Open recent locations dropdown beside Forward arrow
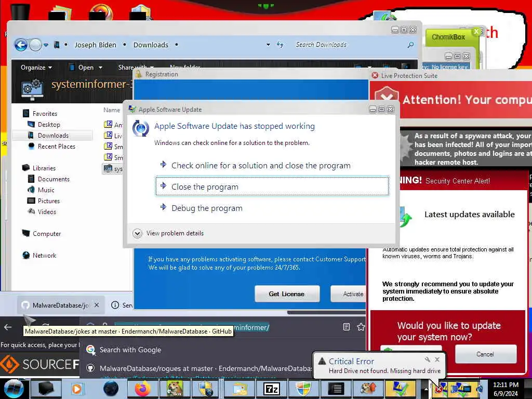 (x=46, y=45)
